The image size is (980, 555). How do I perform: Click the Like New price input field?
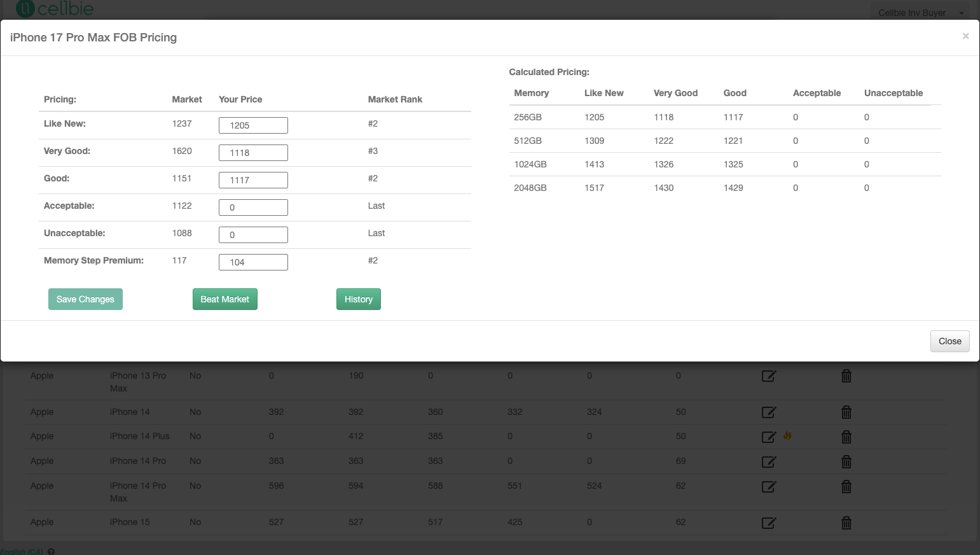(253, 125)
